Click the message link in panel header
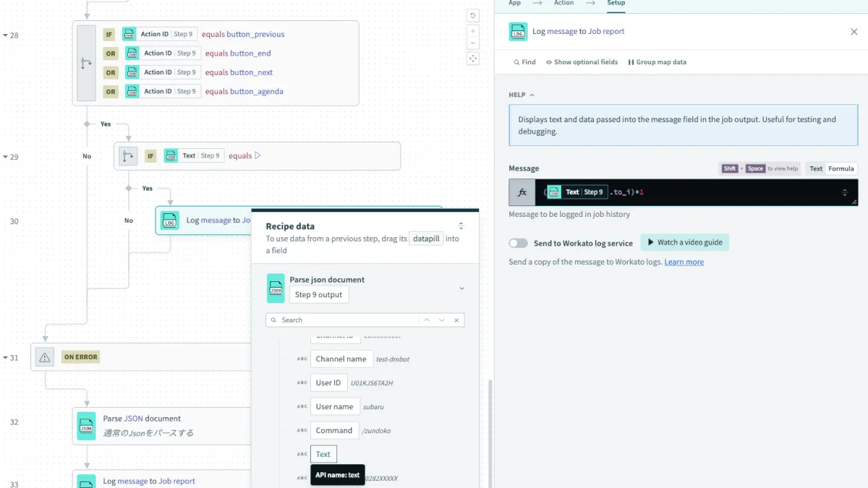The width and height of the screenshot is (868, 488). (x=561, y=32)
